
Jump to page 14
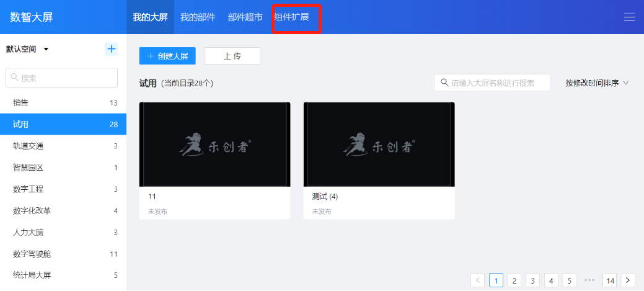(610, 280)
